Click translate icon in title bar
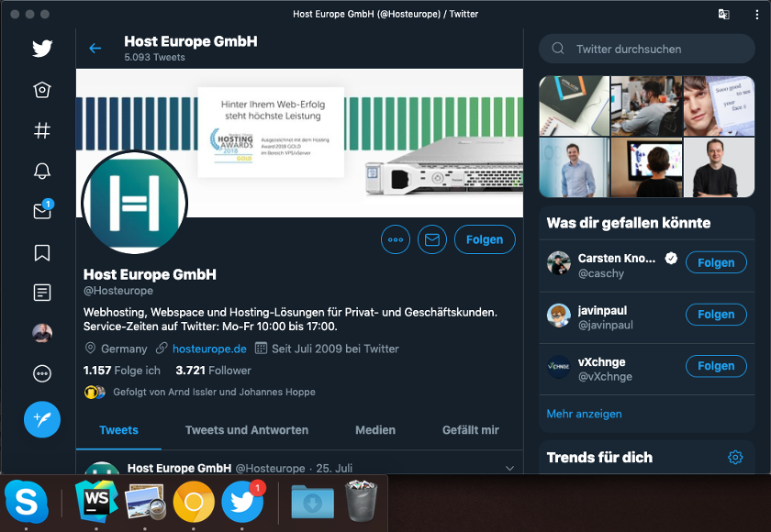The width and height of the screenshot is (771, 532). 724,15
